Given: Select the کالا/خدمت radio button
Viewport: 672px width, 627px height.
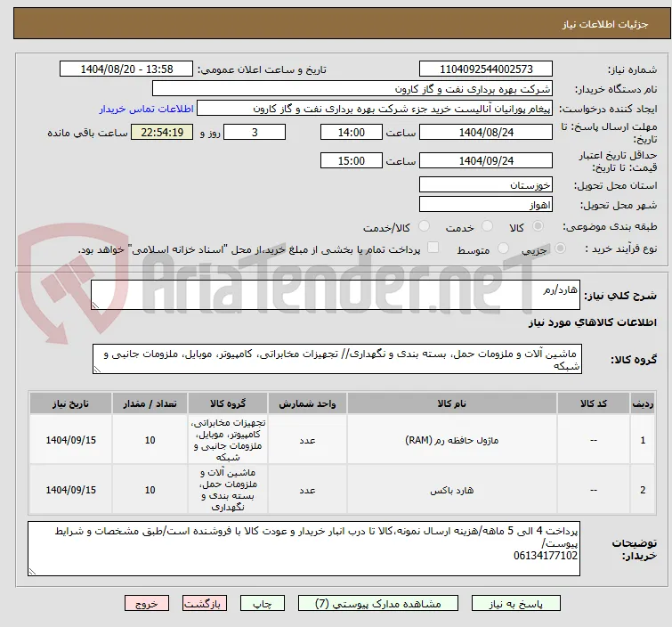Looking at the screenshot, I should click(x=424, y=226).
